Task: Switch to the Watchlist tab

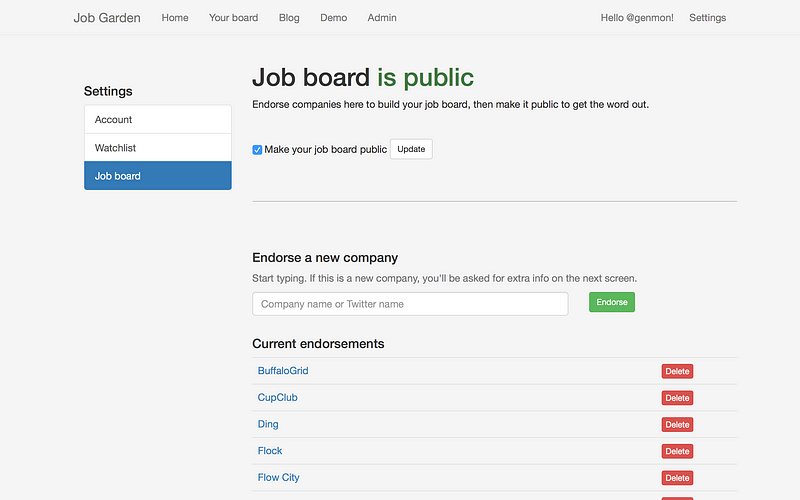Action: [x=158, y=148]
